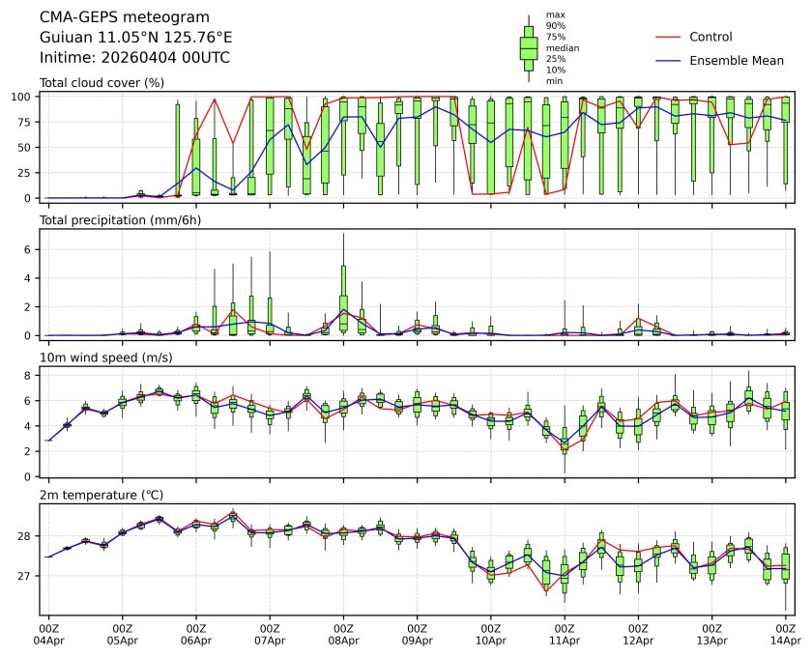Click the Guiuan location coordinates text
Screen dimensions: 812x657
coord(135,38)
